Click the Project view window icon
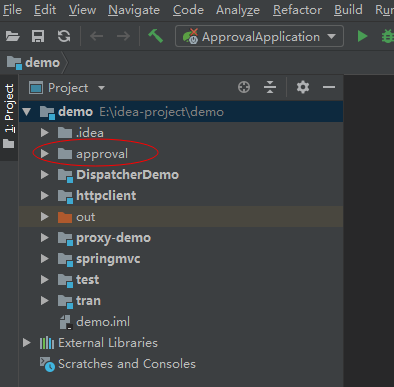The height and width of the screenshot is (387, 394). 36,88
